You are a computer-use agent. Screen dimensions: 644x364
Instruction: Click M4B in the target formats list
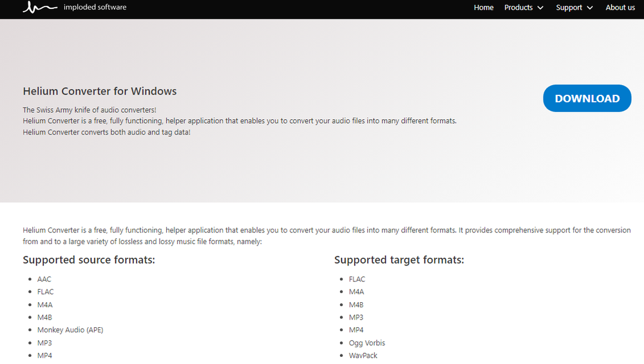(x=356, y=305)
